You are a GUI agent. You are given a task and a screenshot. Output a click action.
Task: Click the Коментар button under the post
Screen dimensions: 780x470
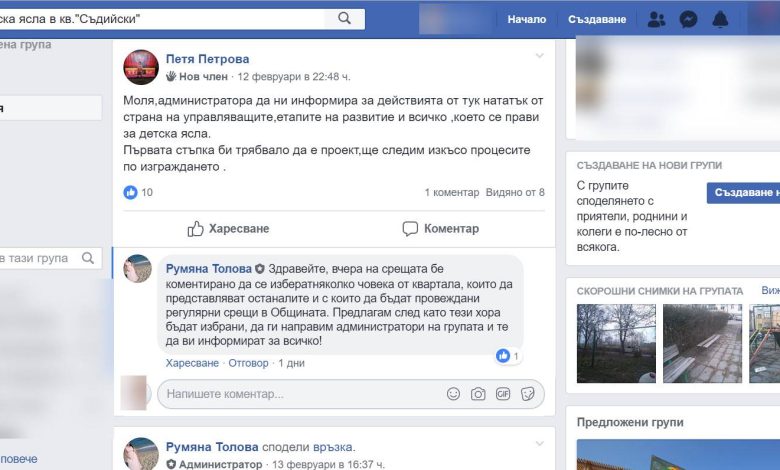pos(441,229)
